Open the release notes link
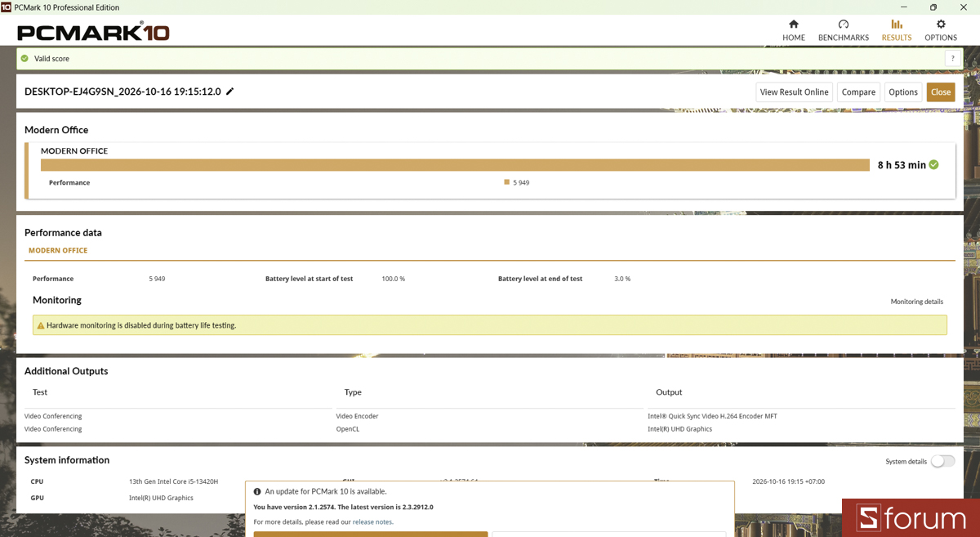This screenshot has height=537, width=980. click(372, 521)
